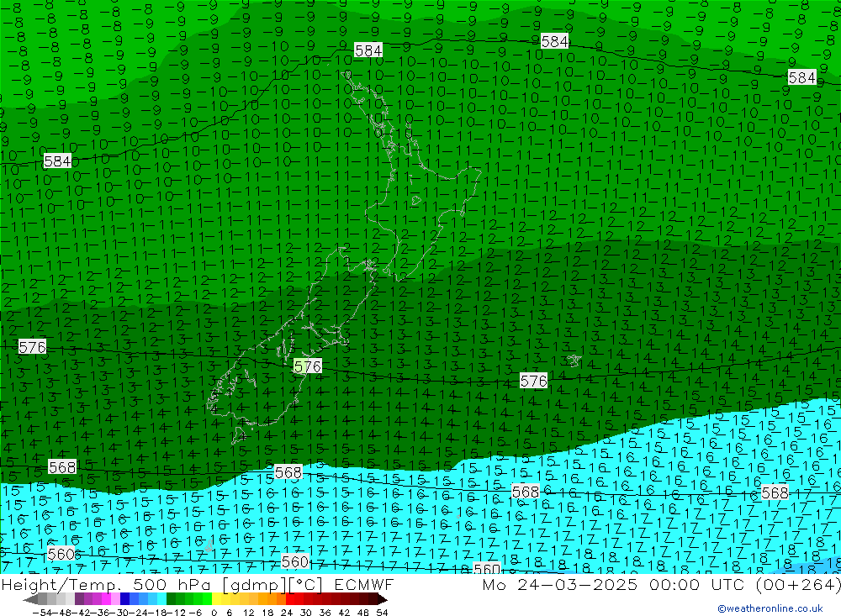Click the forecast offset '(00+264)'
The width and height of the screenshot is (841, 616).
[x=797, y=584]
